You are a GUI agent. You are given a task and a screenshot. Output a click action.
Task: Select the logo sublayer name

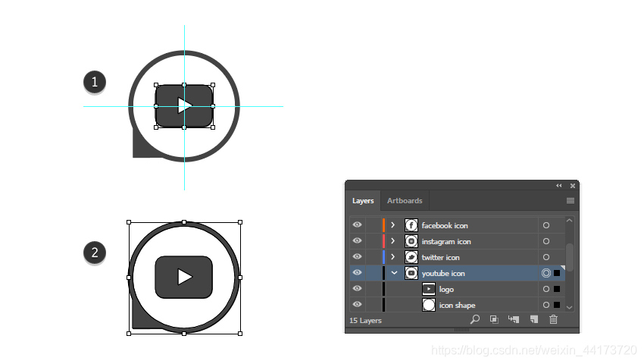pos(446,290)
